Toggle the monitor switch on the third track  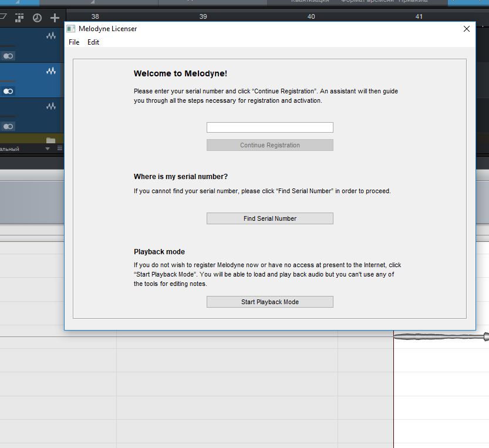8,126
